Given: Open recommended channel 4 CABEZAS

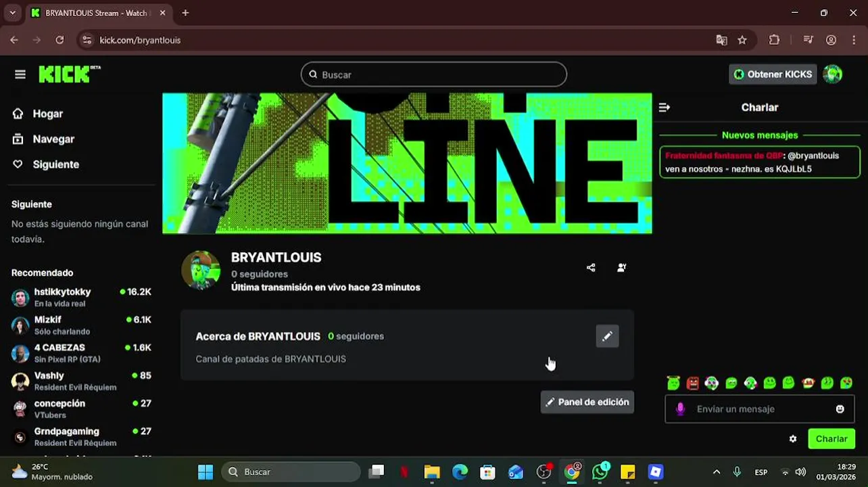Looking at the screenshot, I should (81, 353).
